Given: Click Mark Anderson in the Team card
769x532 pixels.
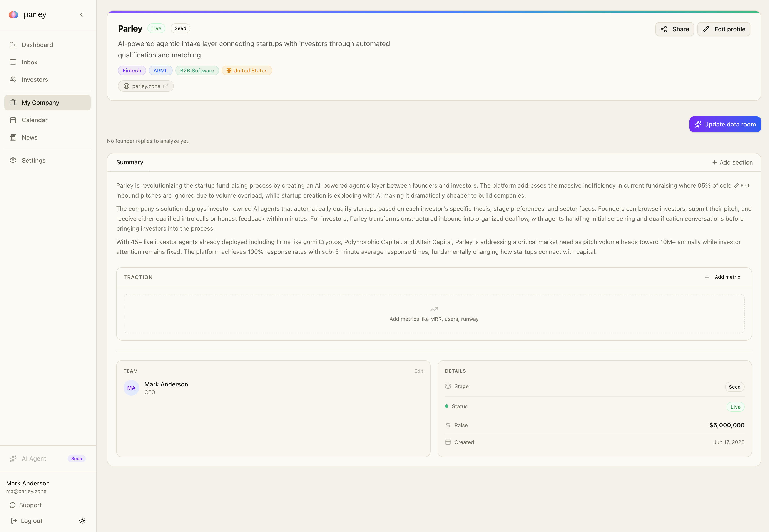Looking at the screenshot, I should click(x=166, y=384).
